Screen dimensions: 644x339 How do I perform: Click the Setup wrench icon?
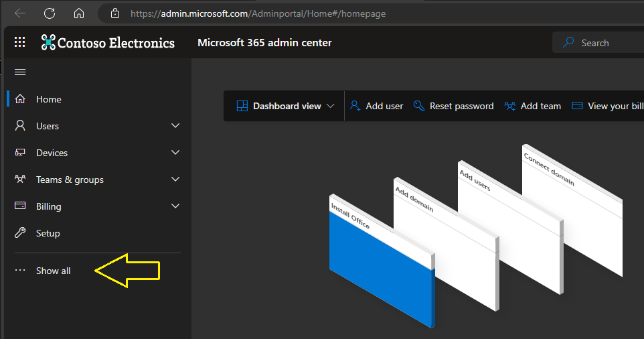click(x=20, y=233)
